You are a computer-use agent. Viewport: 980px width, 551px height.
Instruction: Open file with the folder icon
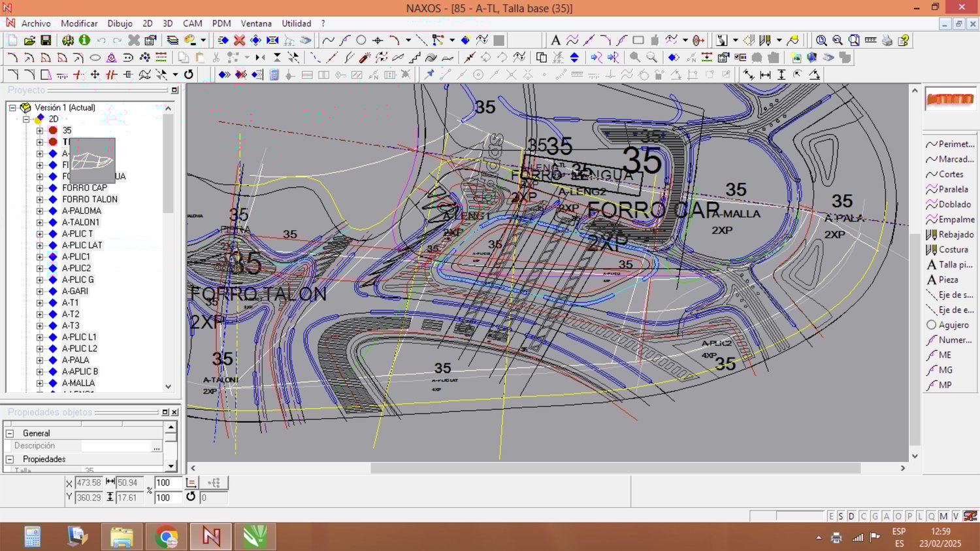[x=29, y=41]
